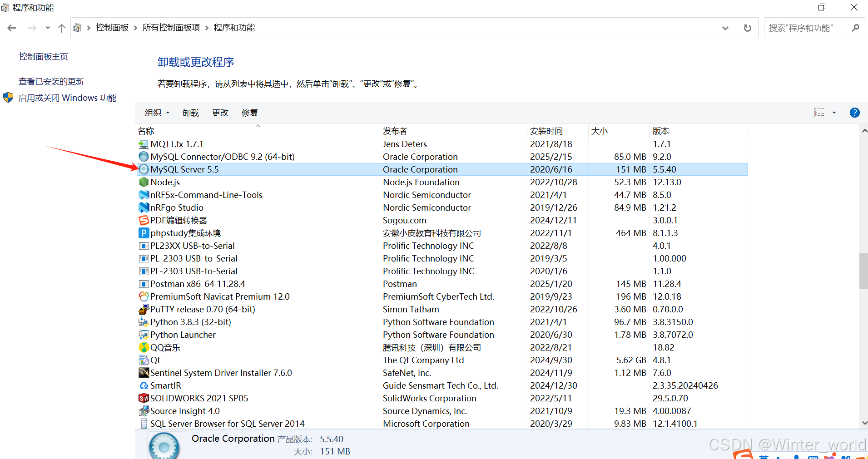The width and height of the screenshot is (868, 459).
Task: Click the Sogou PDF编辑转换器 icon
Action: pyautogui.click(x=144, y=220)
